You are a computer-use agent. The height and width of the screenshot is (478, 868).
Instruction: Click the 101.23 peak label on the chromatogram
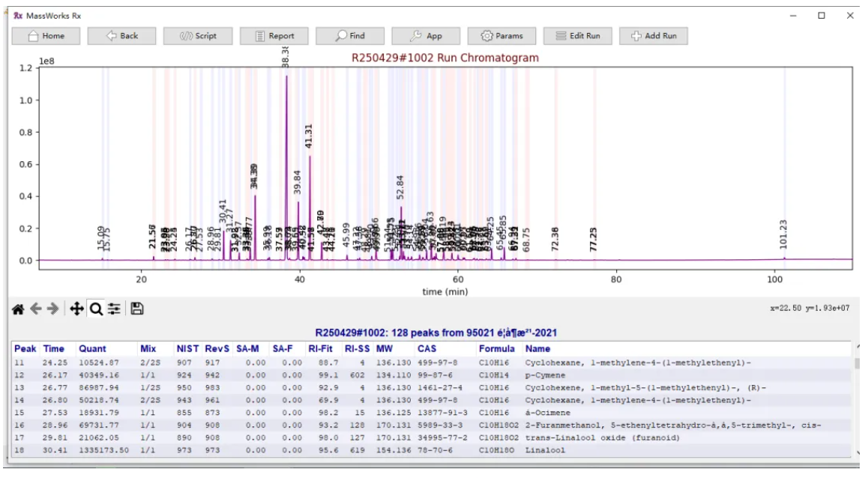[x=784, y=235]
